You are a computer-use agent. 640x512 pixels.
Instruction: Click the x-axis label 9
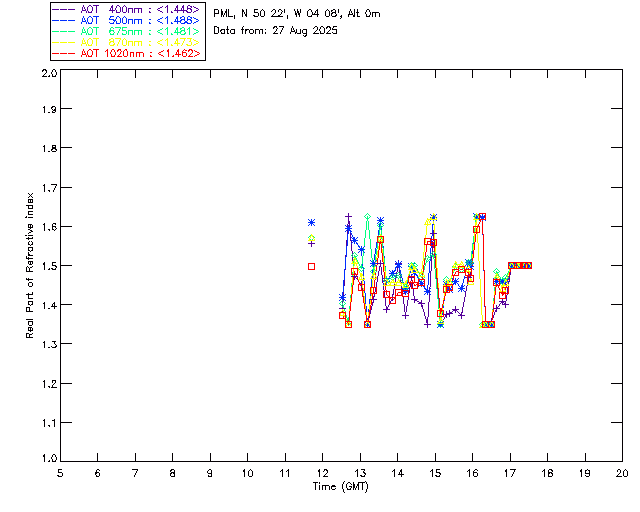pyautogui.click(x=210, y=473)
